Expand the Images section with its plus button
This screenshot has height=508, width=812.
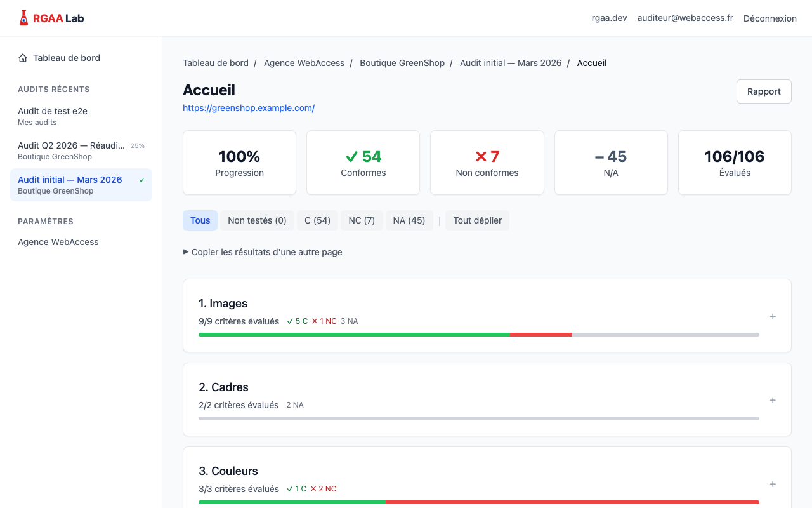pyautogui.click(x=773, y=316)
